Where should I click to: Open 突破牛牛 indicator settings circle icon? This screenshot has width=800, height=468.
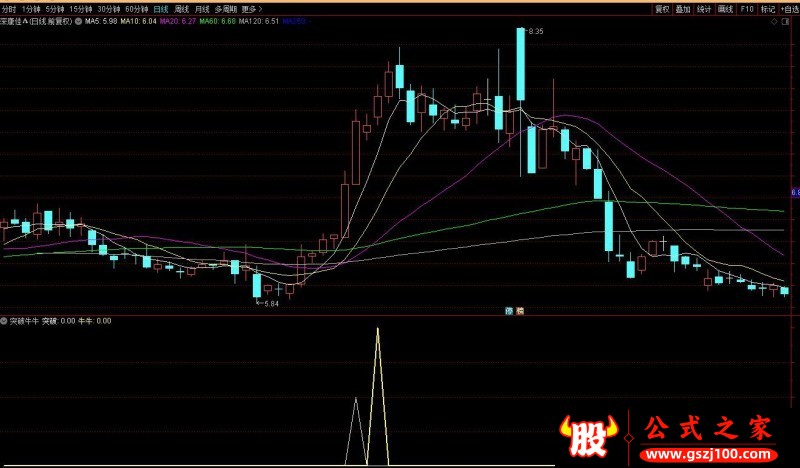pos(4,321)
